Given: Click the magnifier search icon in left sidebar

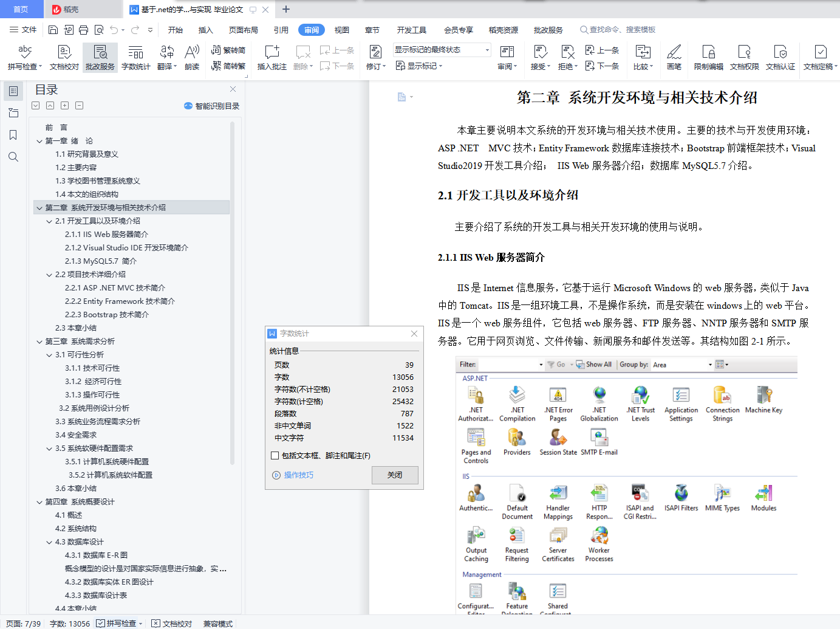Looking at the screenshot, I should [13, 157].
